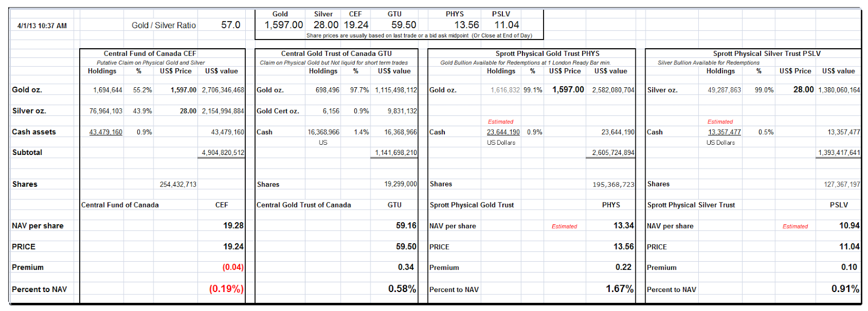Select the silver value 2,154,994,884
The height and width of the screenshot is (311, 868).
223,111
